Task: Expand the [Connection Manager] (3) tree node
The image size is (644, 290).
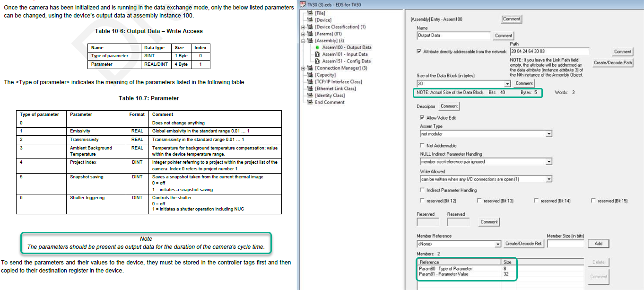Action: coord(303,68)
